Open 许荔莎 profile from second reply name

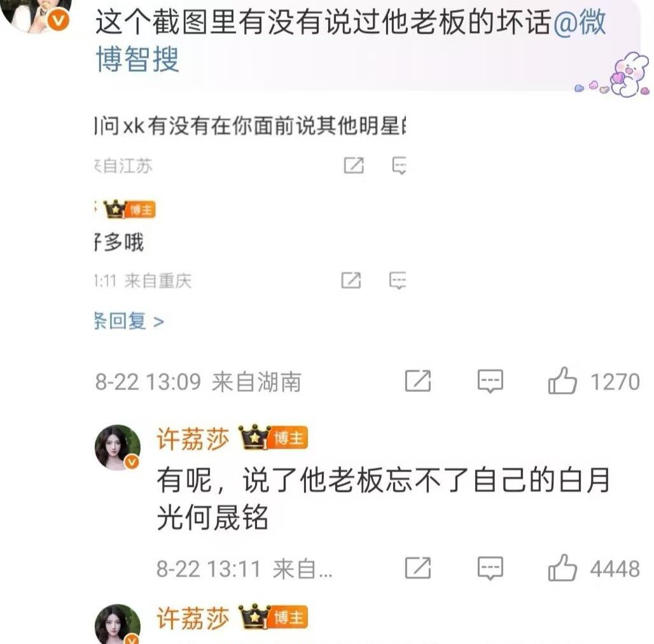pyautogui.click(x=193, y=618)
